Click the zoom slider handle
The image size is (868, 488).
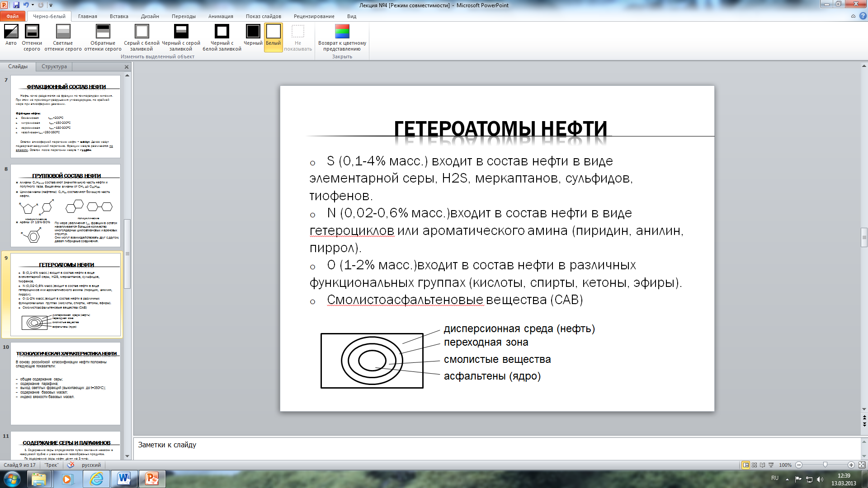[x=825, y=465]
